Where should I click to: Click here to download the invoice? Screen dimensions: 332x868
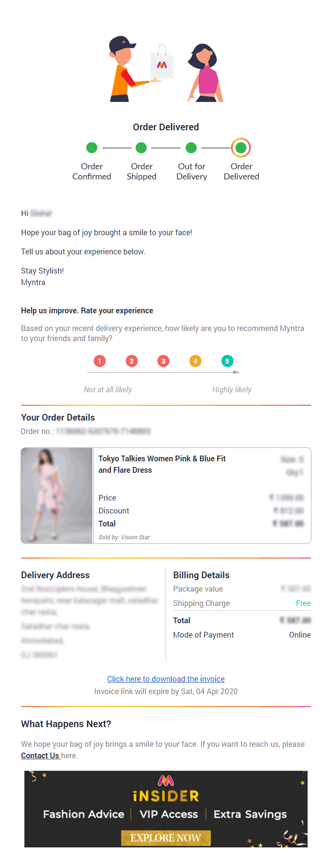[x=166, y=679]
